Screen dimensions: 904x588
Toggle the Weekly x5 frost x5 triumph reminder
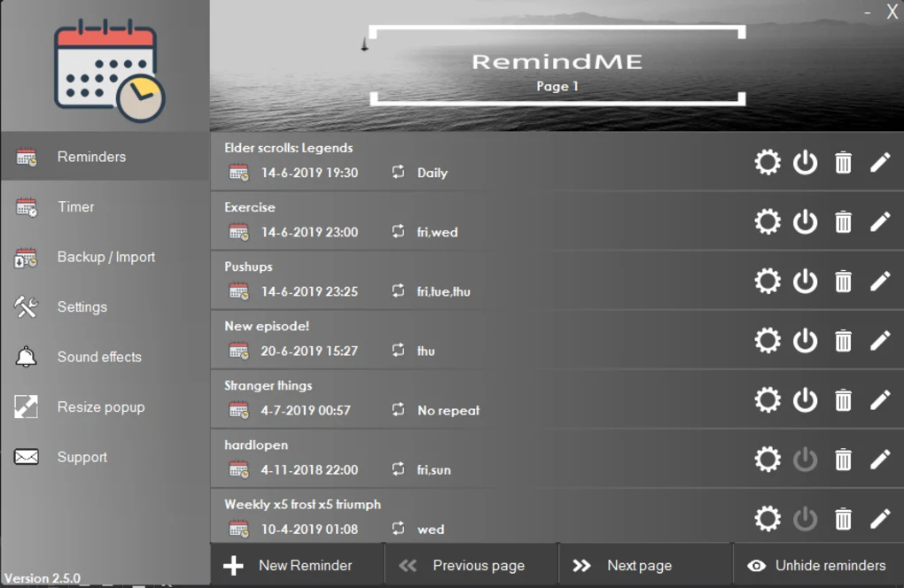point(805,519)
